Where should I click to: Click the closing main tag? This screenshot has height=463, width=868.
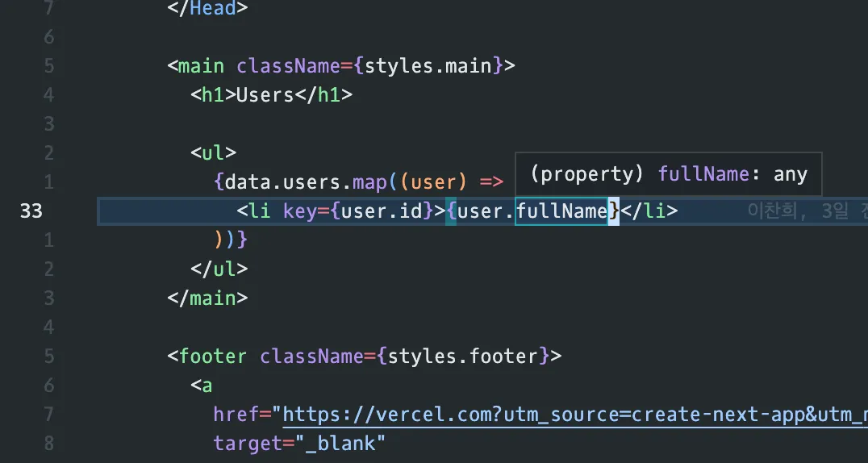[207, 298]
